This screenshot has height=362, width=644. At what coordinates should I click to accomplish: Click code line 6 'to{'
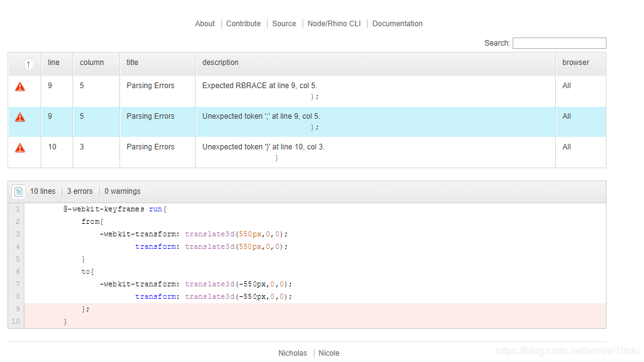pos(88,271)
